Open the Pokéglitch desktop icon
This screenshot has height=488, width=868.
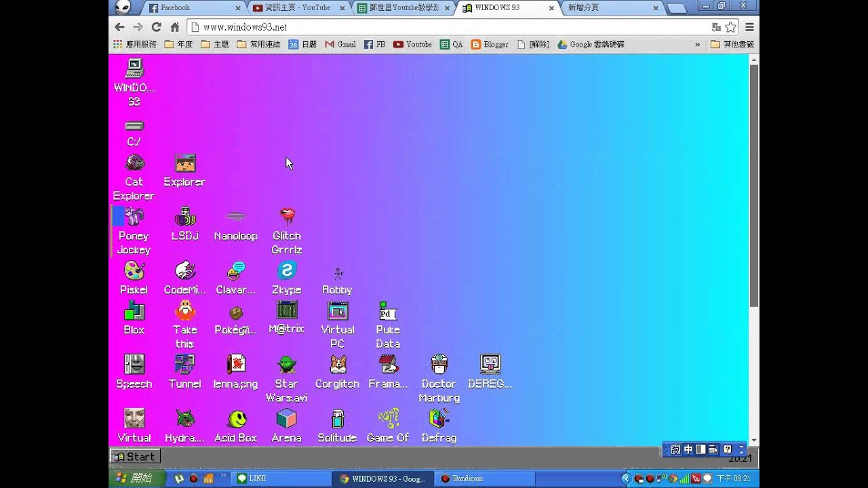point(235,312)
